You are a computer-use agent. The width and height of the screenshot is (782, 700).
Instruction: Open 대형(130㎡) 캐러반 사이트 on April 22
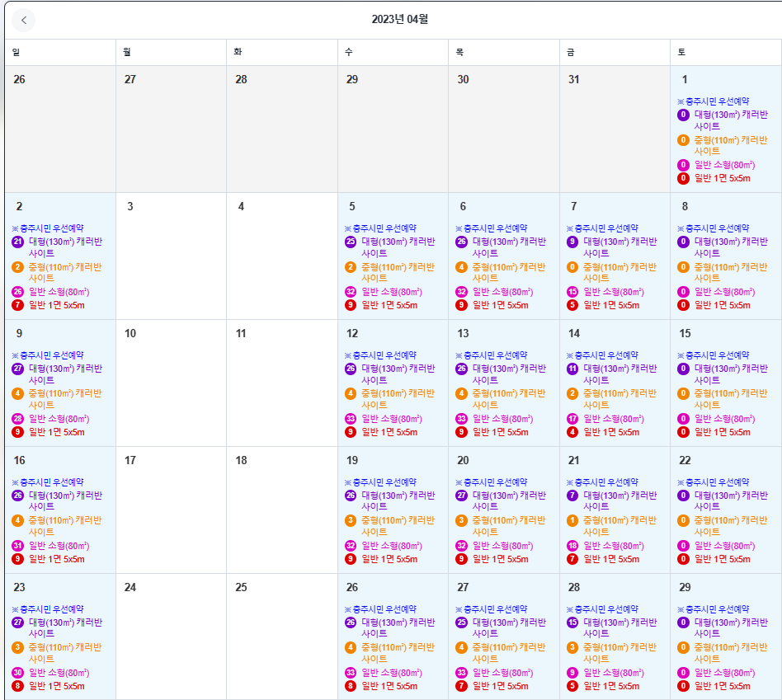(x=731, y=501)
